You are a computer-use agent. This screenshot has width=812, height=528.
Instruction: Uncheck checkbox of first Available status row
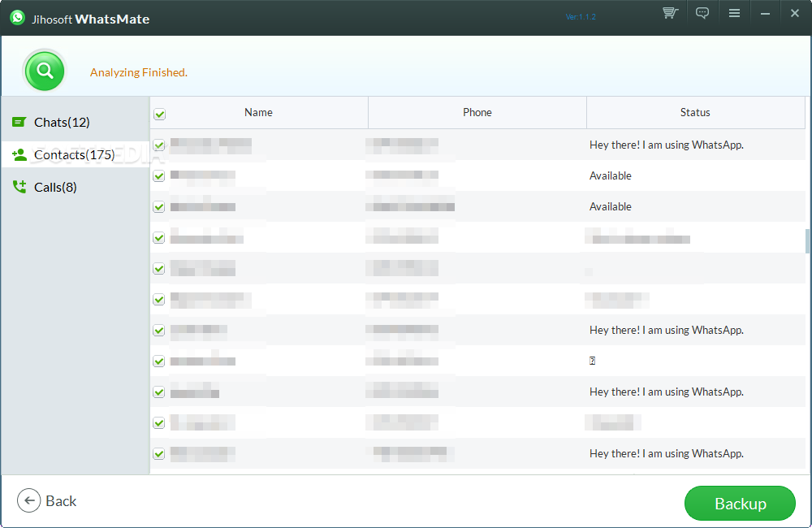(x=159, y=176)
